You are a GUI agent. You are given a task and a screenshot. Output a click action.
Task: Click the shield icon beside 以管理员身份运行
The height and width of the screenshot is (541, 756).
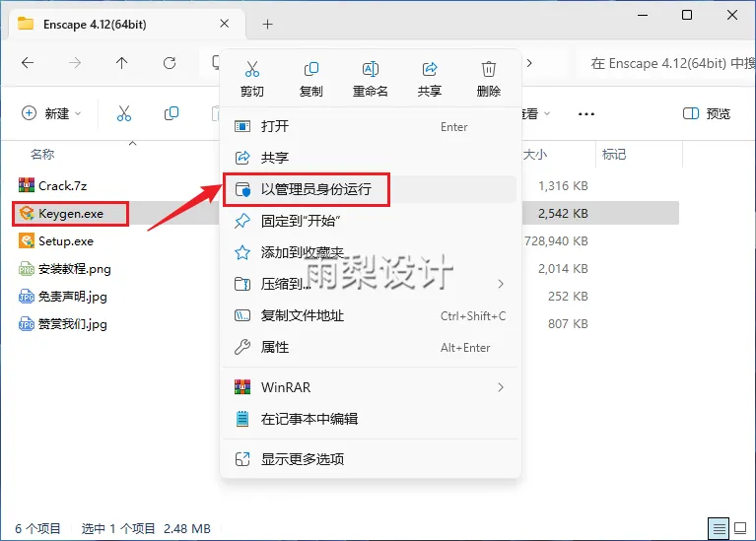point(242,189)
